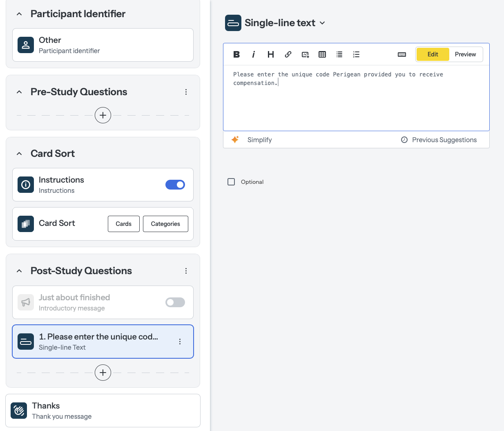Insert an image into the question text

tap(305, 54)
